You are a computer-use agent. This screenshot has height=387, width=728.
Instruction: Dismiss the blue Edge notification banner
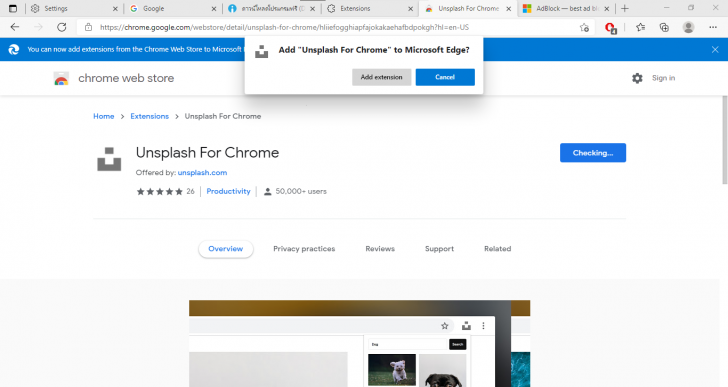(715, 50)
